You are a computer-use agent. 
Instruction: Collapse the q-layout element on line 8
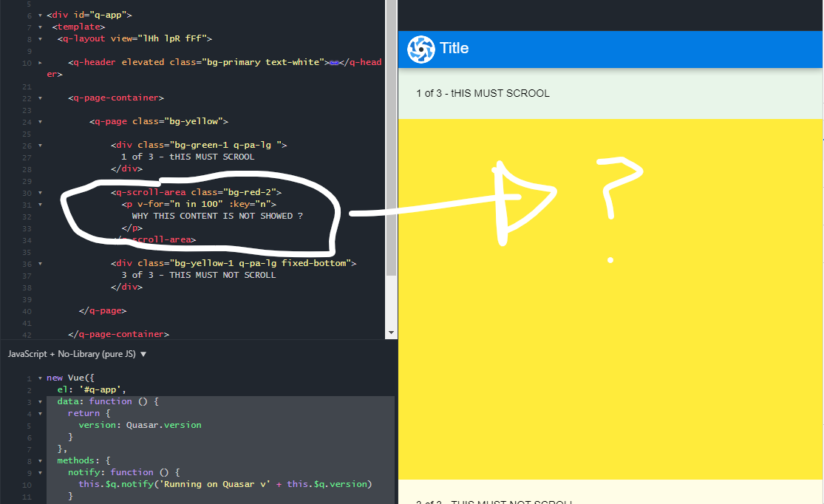click(x=39, y=38)
